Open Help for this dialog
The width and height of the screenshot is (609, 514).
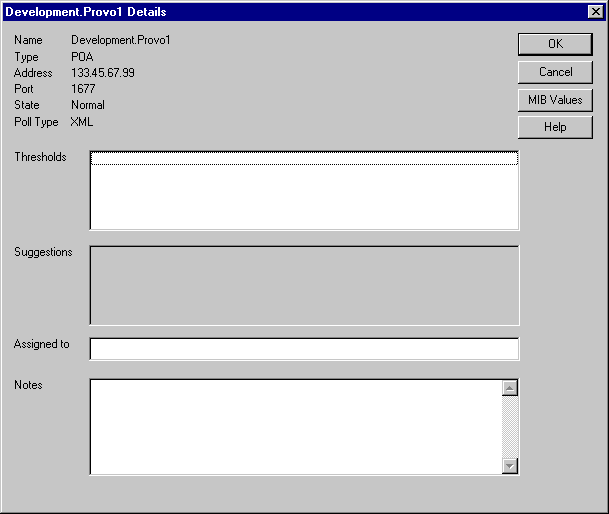click(x=555, y=127)
